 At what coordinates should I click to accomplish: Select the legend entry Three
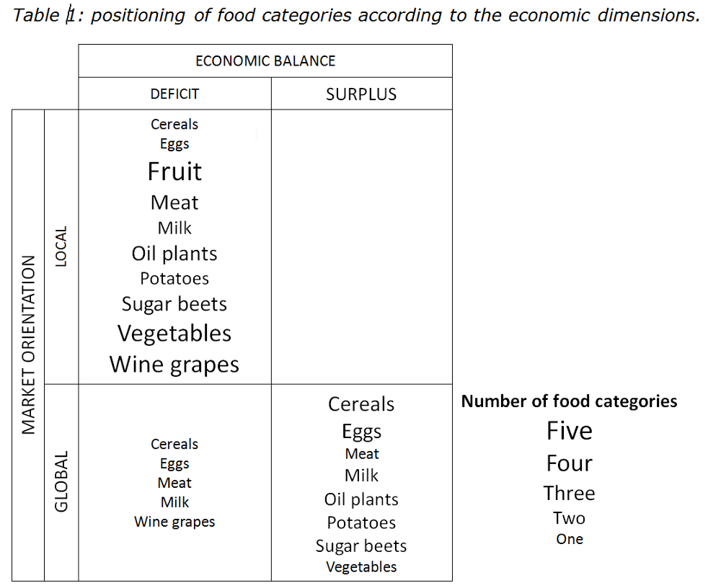569,494
